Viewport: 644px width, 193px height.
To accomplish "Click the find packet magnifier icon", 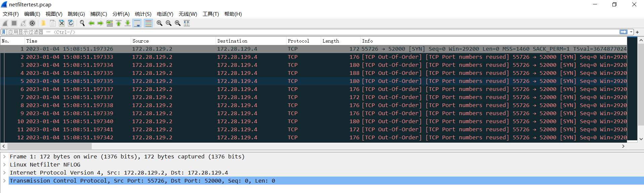I will coord(82,23).
